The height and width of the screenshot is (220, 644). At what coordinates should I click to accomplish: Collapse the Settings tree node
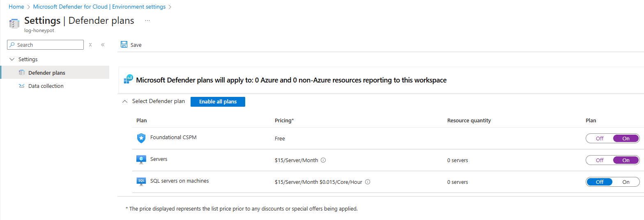pyautogui.click(x=11, y=59)
